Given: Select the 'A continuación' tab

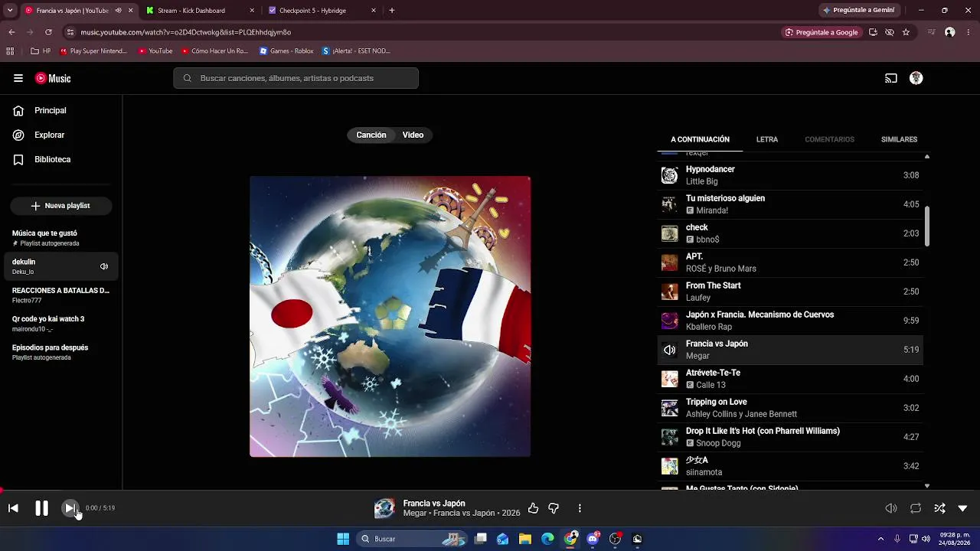Looking at the screenshot, I should point(700,139).
